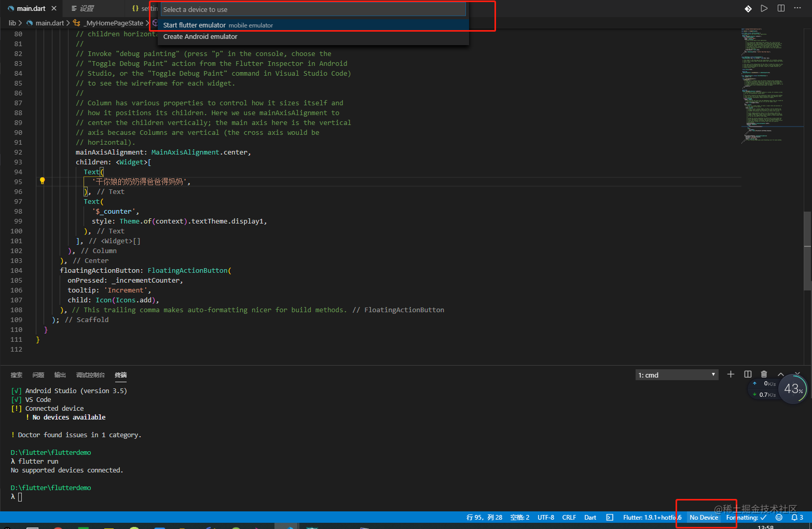Image resolution: width=812 pixels, height=529 pixels.
Task: Click the 43% network speed circle overlay
Action: [x=793, y=388]
